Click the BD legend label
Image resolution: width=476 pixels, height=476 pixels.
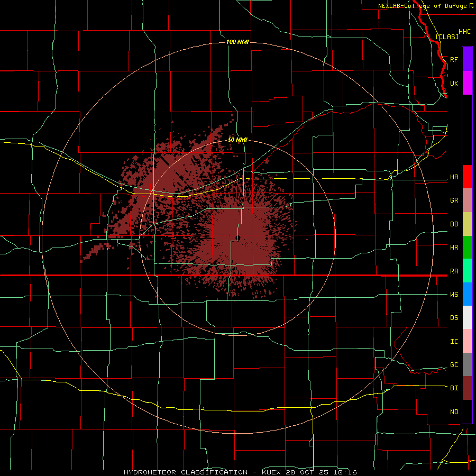(454, 224)
